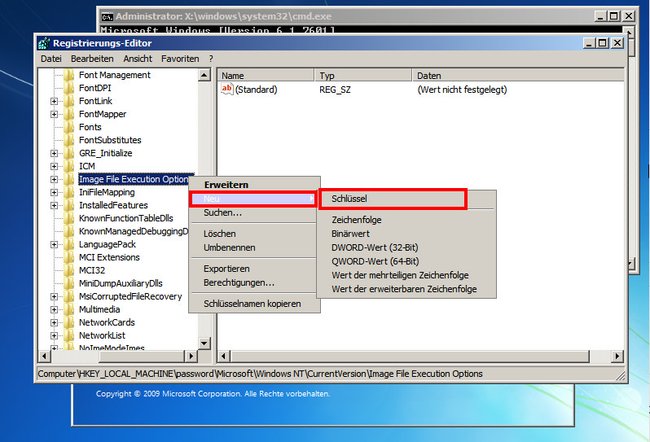Click the tree pane scroll-up arrow

[x=204, y=75]
